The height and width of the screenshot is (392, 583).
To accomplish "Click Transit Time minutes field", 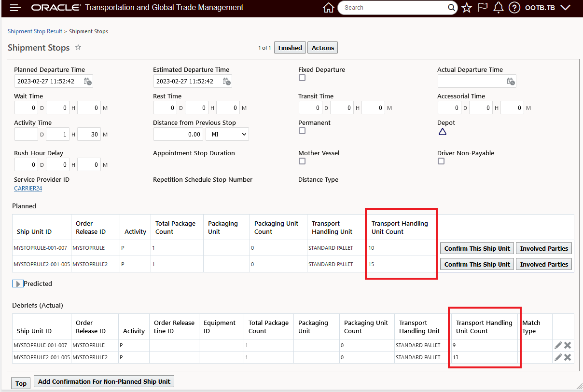I will pyautogui.click(x=373, y=108).
